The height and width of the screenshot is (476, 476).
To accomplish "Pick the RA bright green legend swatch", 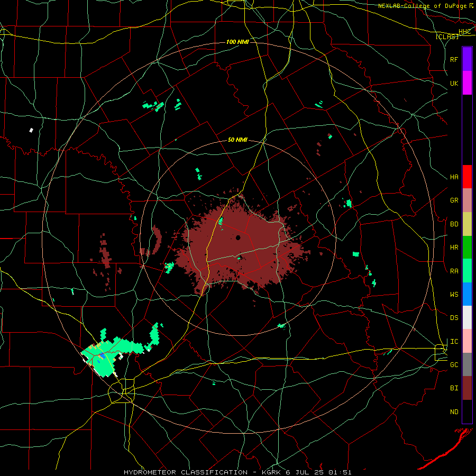I will pyautogui.click(x=467, y=271).
